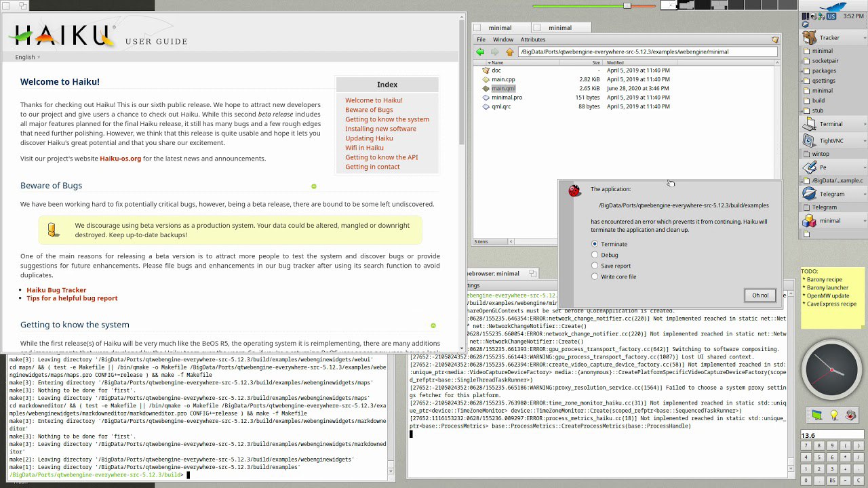The width and height of the screenshot is (868, 488).
Task: Click the wintop entry in Deskbar
Action: pos(821,154)
